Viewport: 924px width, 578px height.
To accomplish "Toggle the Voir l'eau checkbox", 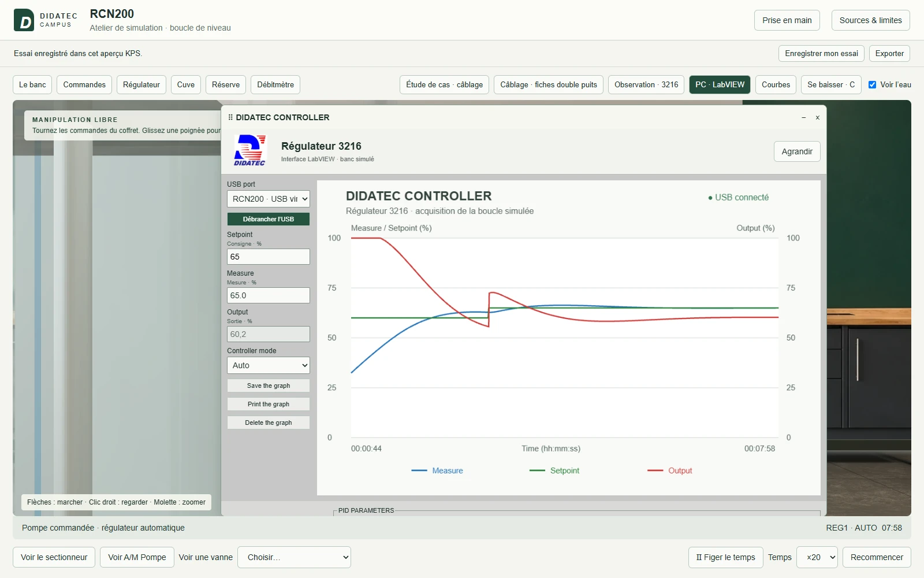I will click(872, 84).
